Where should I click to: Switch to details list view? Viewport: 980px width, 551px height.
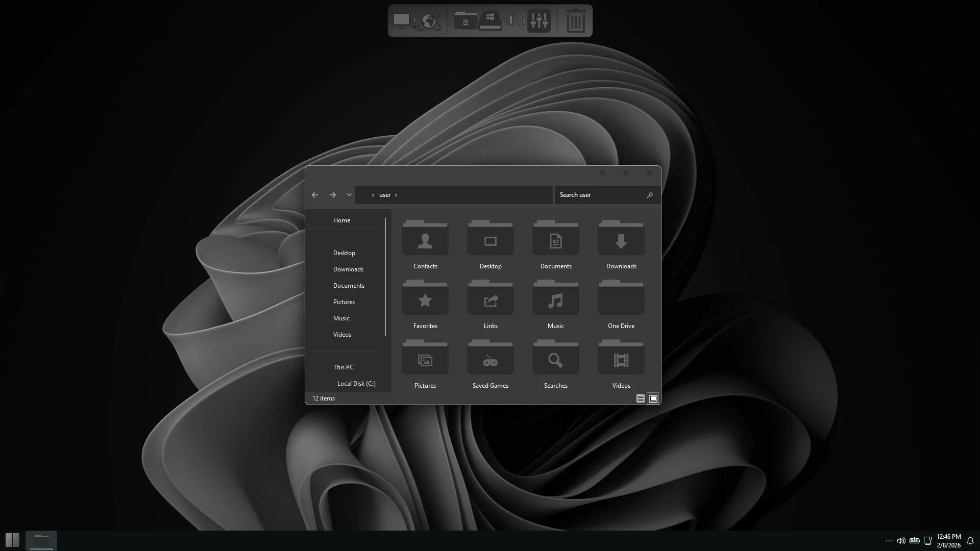click(640, 399)
